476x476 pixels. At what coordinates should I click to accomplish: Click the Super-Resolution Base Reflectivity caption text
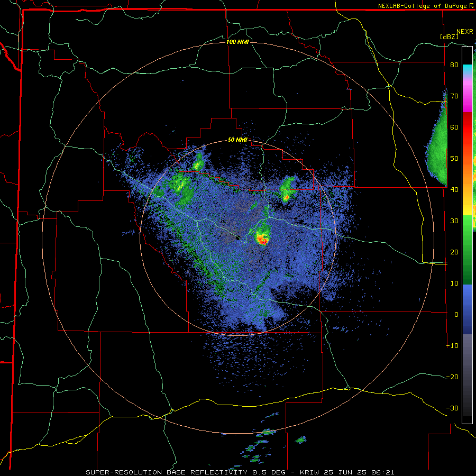coord(240,472)
